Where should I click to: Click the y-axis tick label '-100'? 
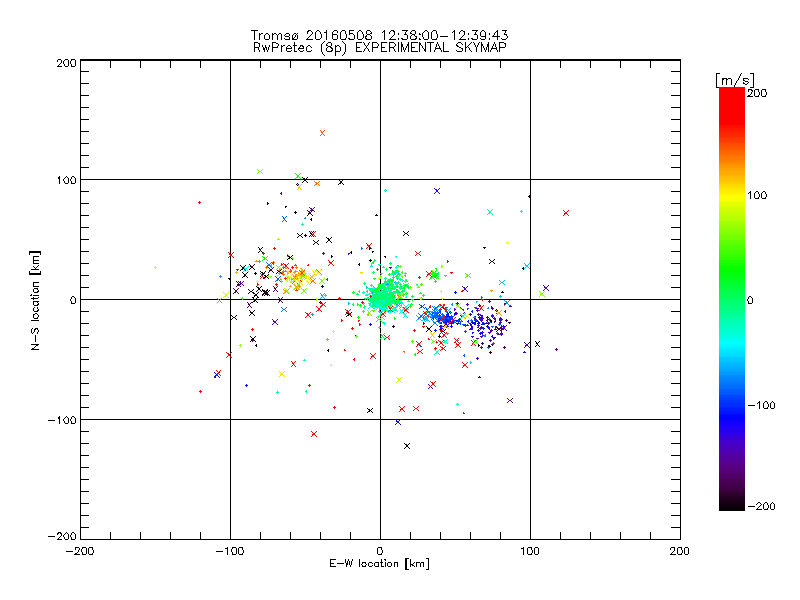pyautogui.click(x=62, y=420)
